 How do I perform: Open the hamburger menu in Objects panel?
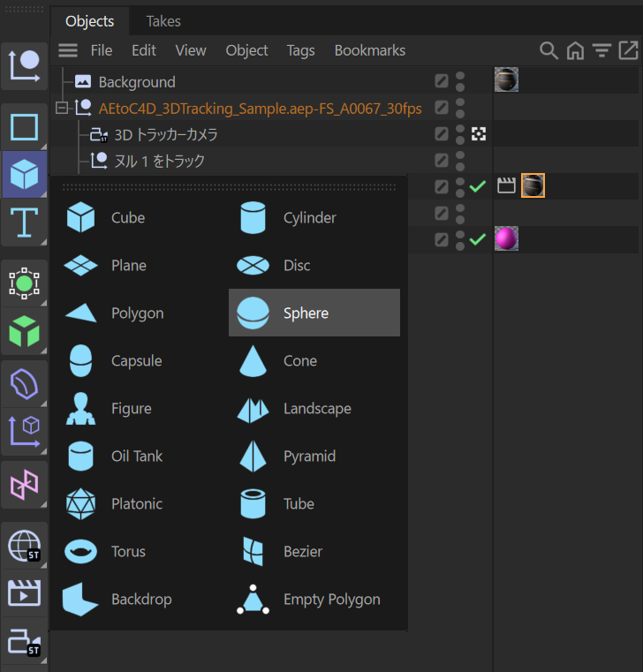pos(68,50)
